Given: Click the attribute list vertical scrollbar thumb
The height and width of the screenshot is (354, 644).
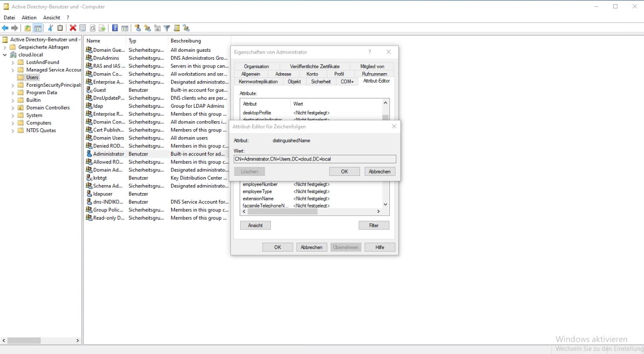Looking at the screenshot, I should (x=385, y=118).
